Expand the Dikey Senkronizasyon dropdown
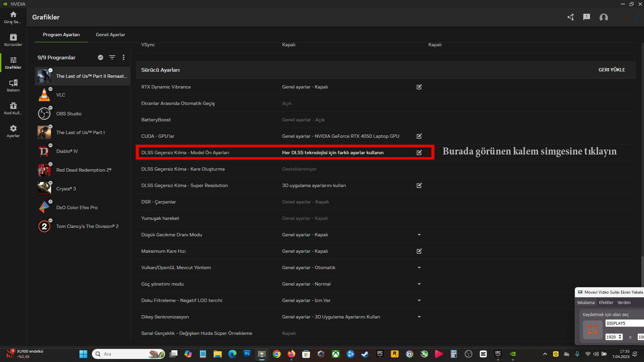This screenshot has height=362, width=644. pos(419,317)
